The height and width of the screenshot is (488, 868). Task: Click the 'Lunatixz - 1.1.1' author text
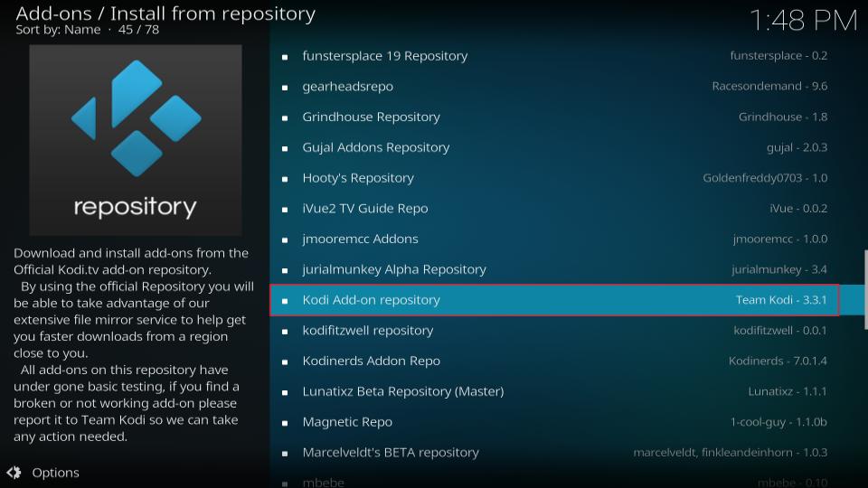pyautogui.click(x=788, y=391)
